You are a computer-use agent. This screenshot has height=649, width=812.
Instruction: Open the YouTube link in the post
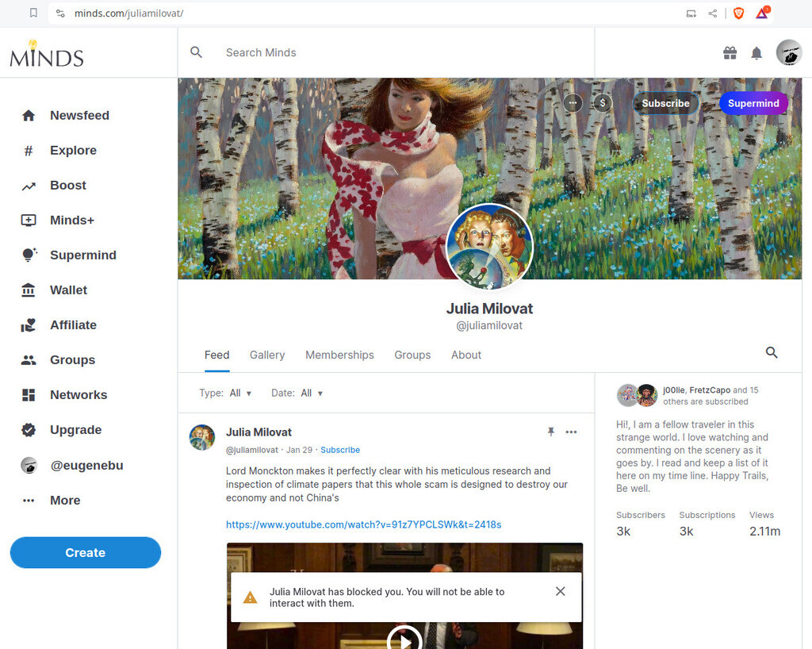pyautogui.click(x=363, y=524)
